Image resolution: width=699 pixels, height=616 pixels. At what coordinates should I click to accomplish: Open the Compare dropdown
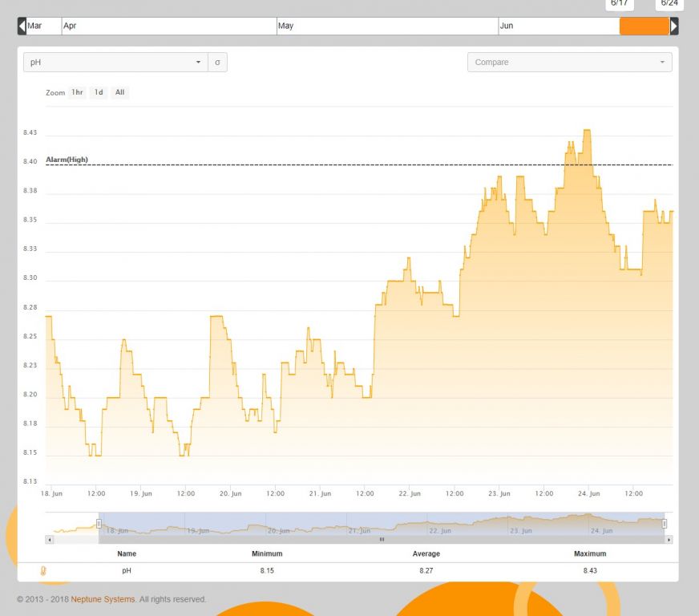pyautogui.click(x=569, y=63)
